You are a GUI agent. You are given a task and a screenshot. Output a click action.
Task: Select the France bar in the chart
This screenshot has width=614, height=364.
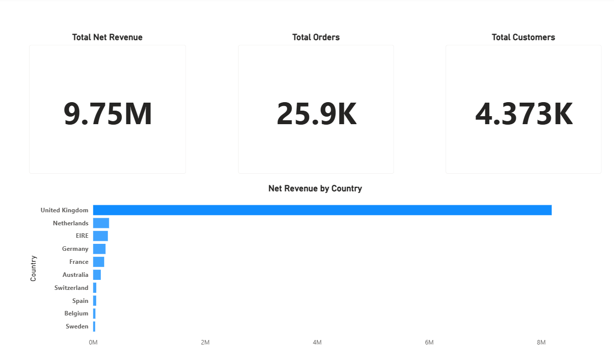tap(98, 261)
